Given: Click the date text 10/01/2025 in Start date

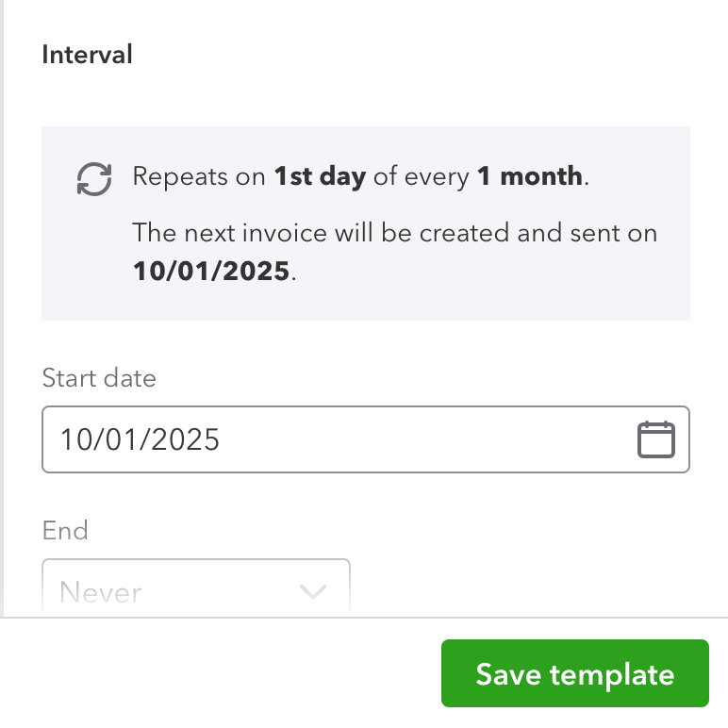Looking at the screenshot, I should [x=141, y=439].
